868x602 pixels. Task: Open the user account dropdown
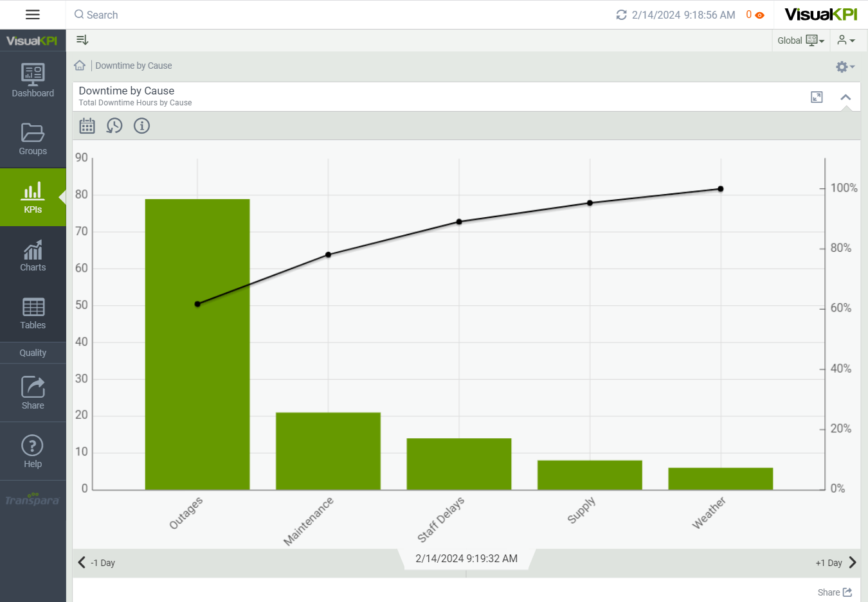[846, 40]
